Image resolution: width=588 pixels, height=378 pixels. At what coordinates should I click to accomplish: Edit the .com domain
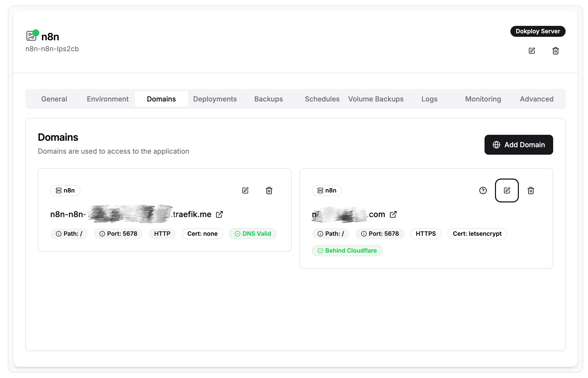pyautogui.click(x=507, y=190)
